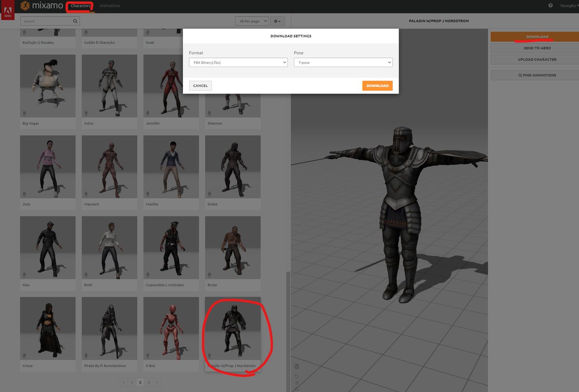Click the search magnifier icon

75,21
